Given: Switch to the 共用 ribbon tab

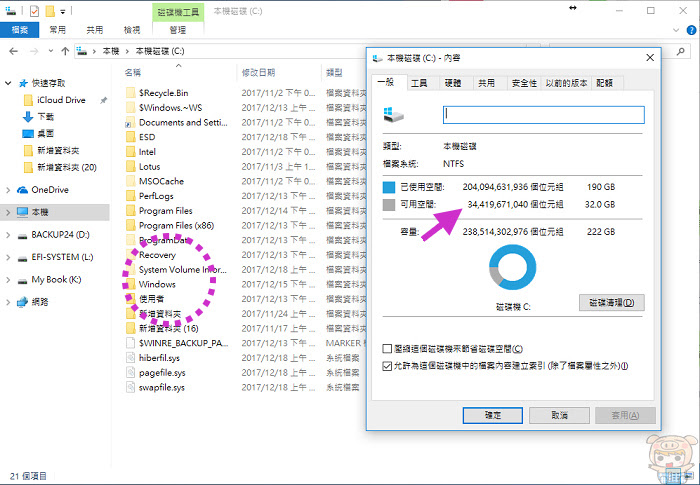Looking at the screenshot, I should [95, 30].
